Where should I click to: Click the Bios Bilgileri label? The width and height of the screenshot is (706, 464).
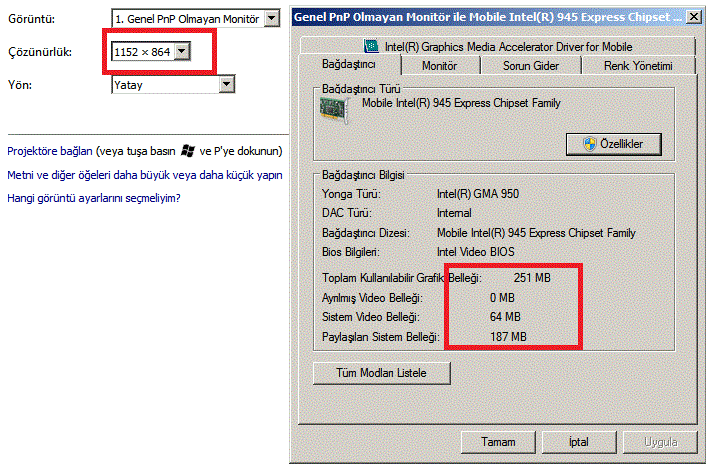point(351,252)
